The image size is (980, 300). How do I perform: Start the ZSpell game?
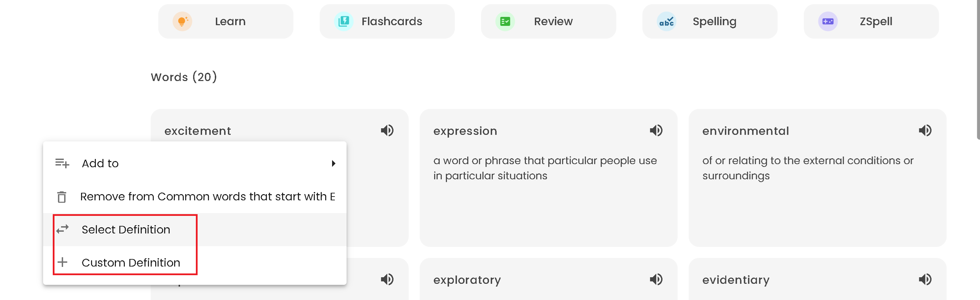click(871, 21)
